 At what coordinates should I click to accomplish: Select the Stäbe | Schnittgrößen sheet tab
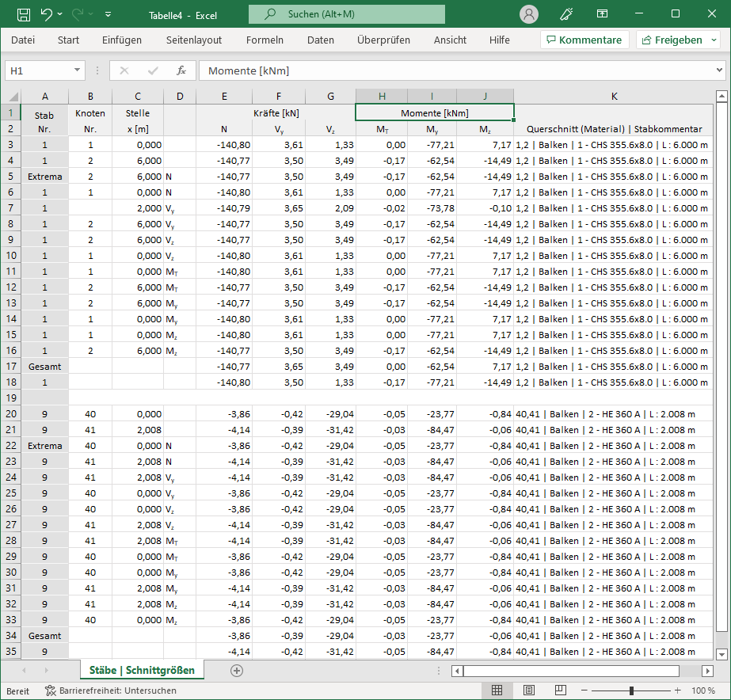tap(141, 669)
